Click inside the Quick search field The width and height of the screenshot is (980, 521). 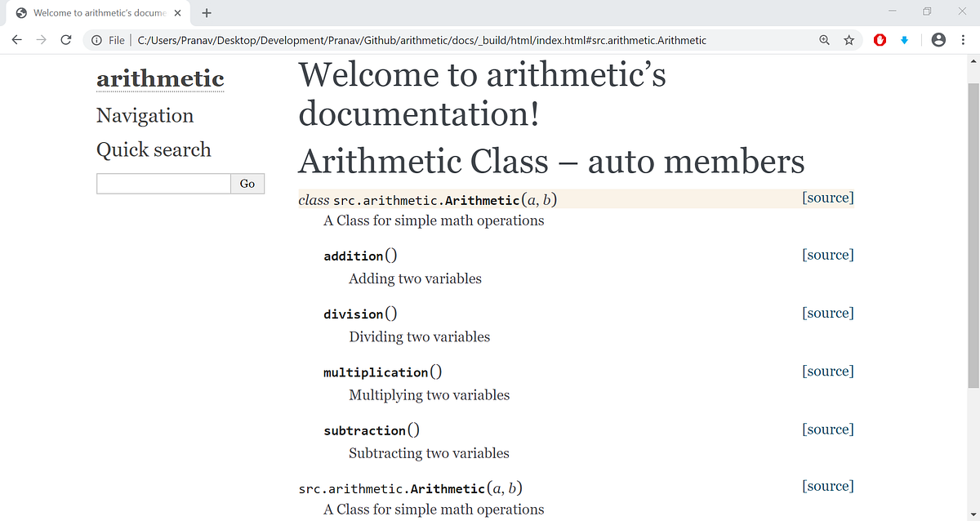[x=163, y=183]
